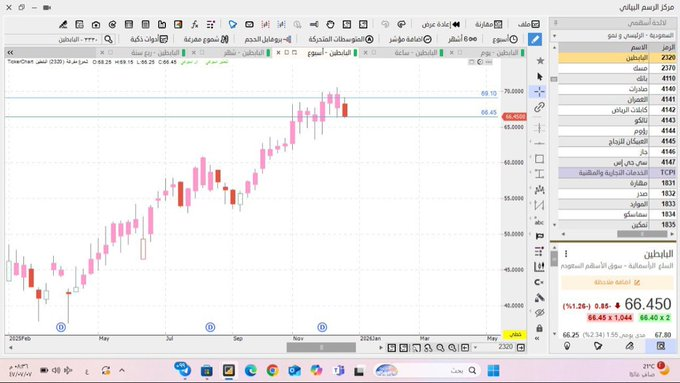Screen dimensions: 680x383
Task: Click the circular refresh toolbar icon
Action: coord(112,24)
